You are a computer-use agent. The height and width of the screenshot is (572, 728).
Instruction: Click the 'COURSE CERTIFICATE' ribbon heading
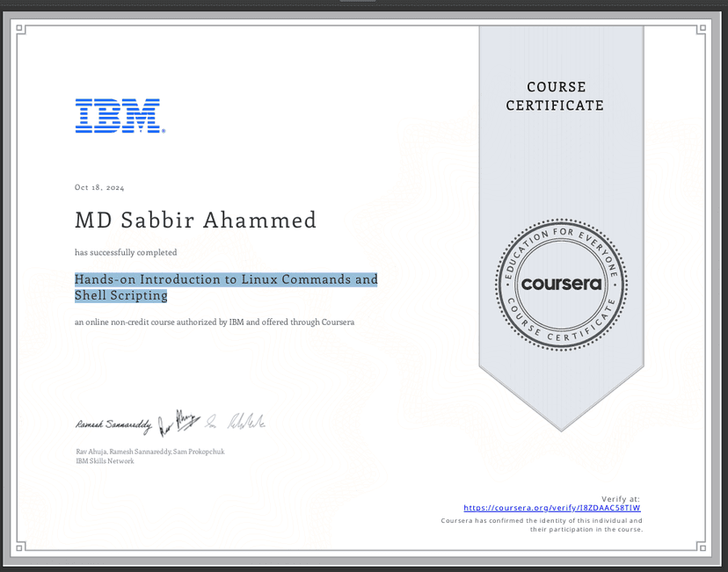tap(555, 96)
